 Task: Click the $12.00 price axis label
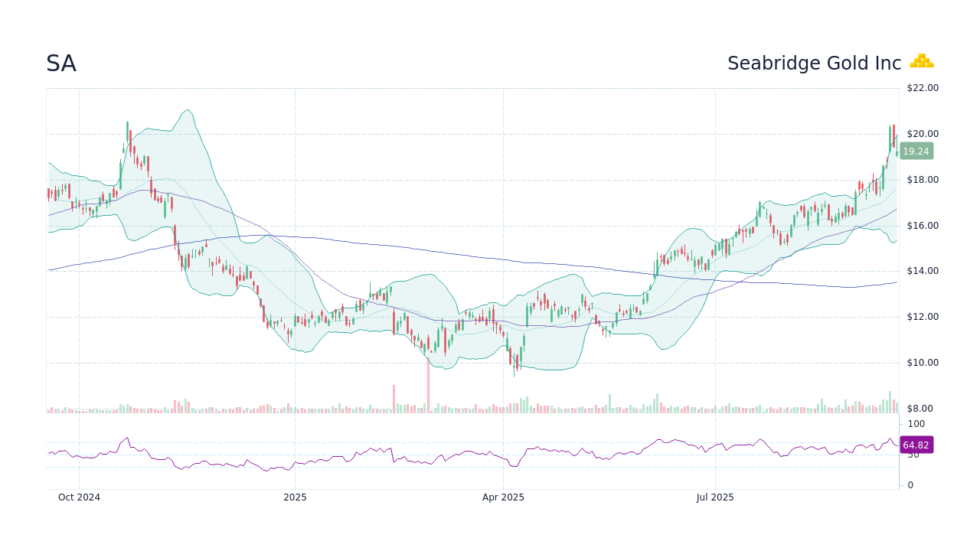click(923, 317)
